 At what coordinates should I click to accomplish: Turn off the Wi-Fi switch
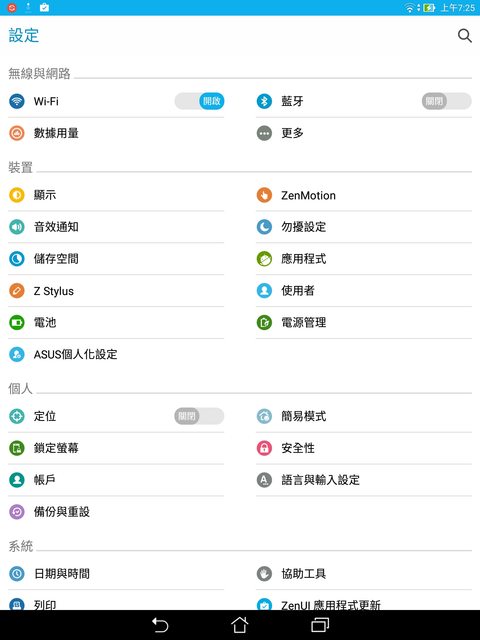pos(199,101)
